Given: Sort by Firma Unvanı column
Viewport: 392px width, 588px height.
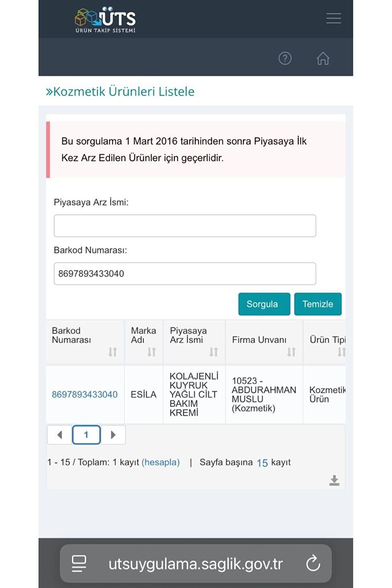Looking at the screenshot, I should point(291,352).
